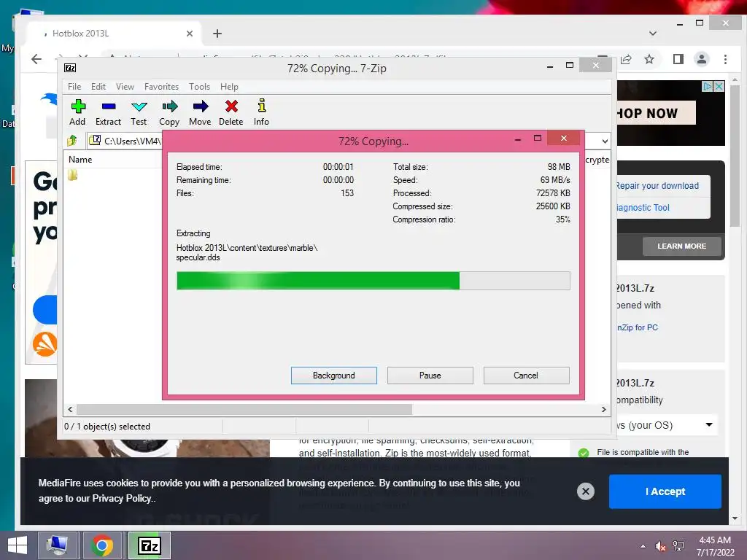The image size is (747, 560).
Task: Expand Chrome tab search chevron
Action: point(653,34)
